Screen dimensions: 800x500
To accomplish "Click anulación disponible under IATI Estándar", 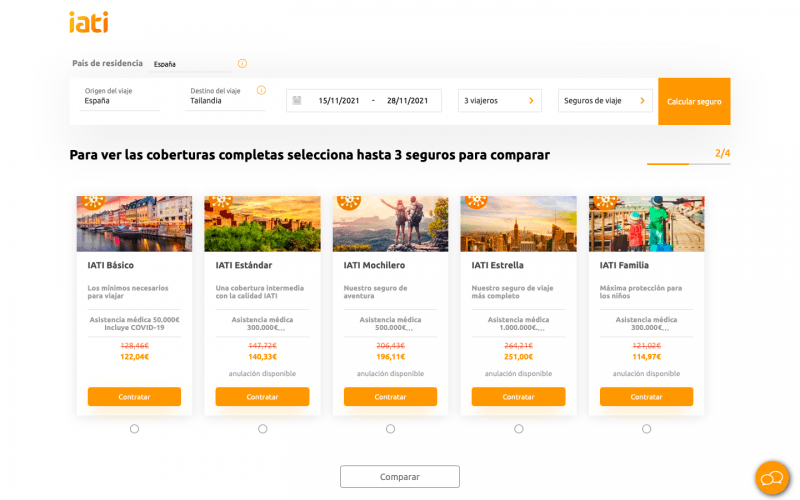I will (x=262, y=373).
